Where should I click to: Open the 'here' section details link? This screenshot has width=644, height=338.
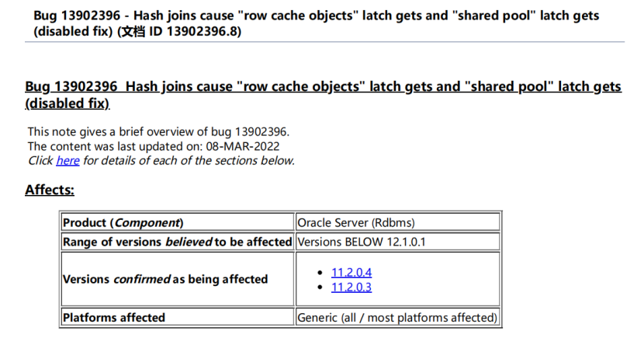(68, 161)
